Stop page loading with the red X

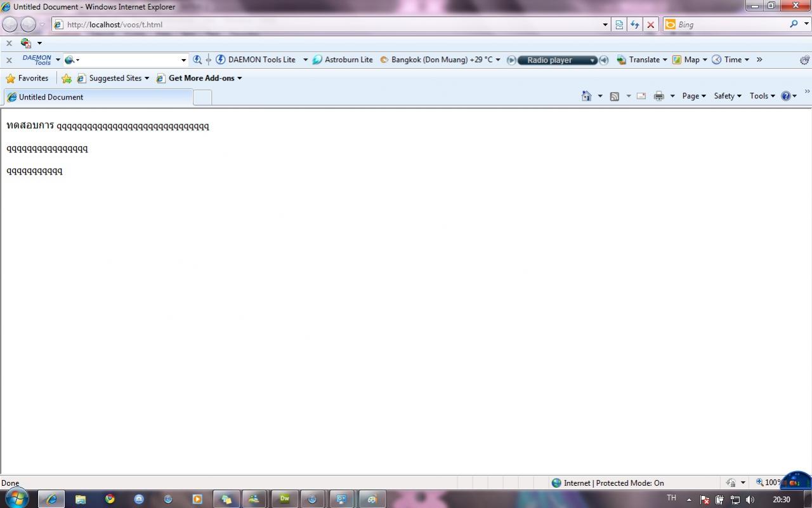point(650,25)
